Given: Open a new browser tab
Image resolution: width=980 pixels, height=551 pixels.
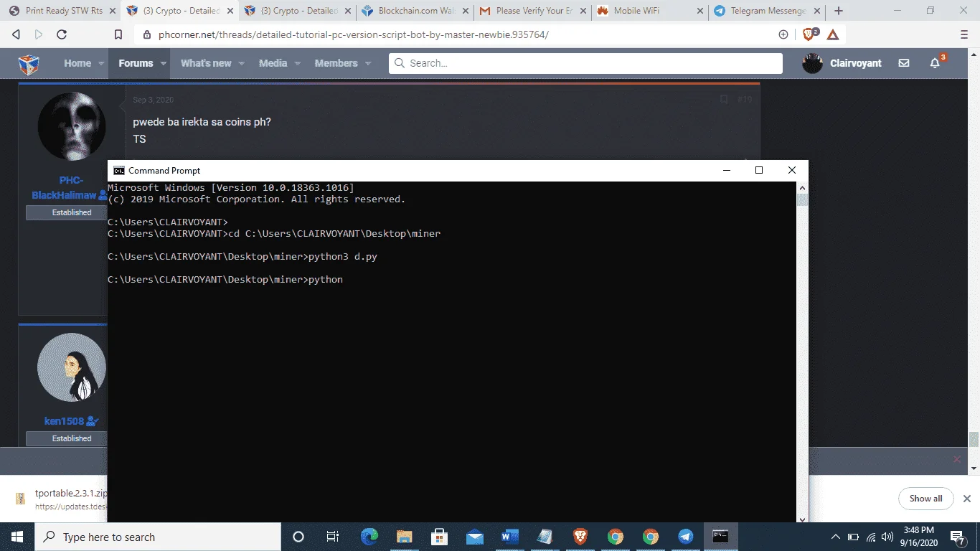Looking at the screenshot, I should click(839, 11).
